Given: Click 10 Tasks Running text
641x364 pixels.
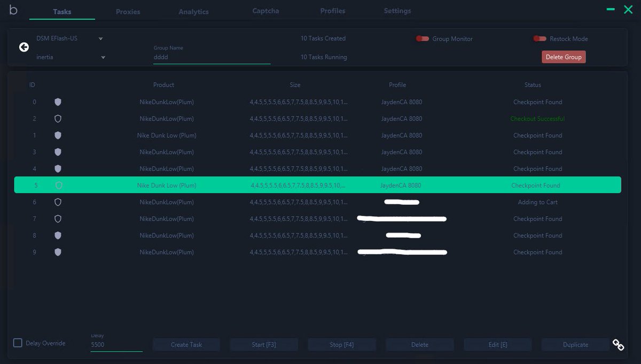Looking at the screenshot, I should tap(324, 57).
